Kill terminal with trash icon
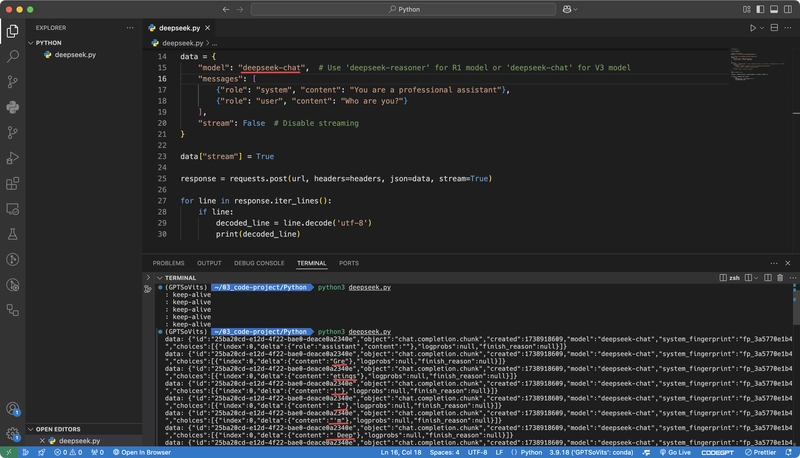The height and width of the screenshot is (458, 800). 780,277
